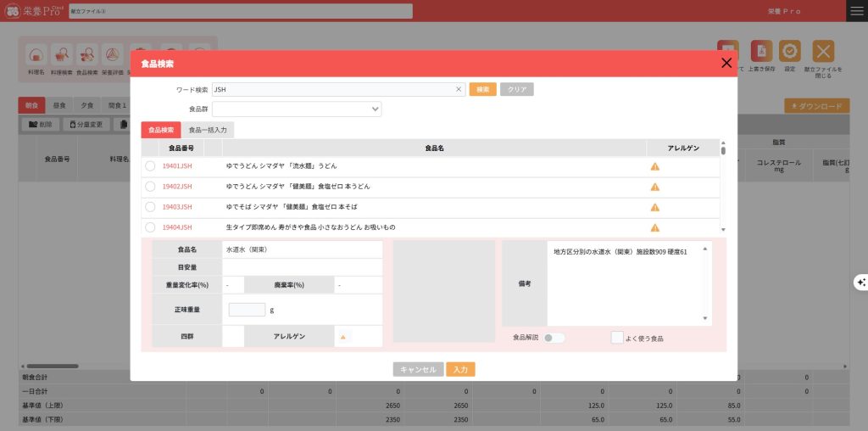Select the 食品検索 tab in dialog
This screenshot has width=868, height=431.
coord(161,130)
